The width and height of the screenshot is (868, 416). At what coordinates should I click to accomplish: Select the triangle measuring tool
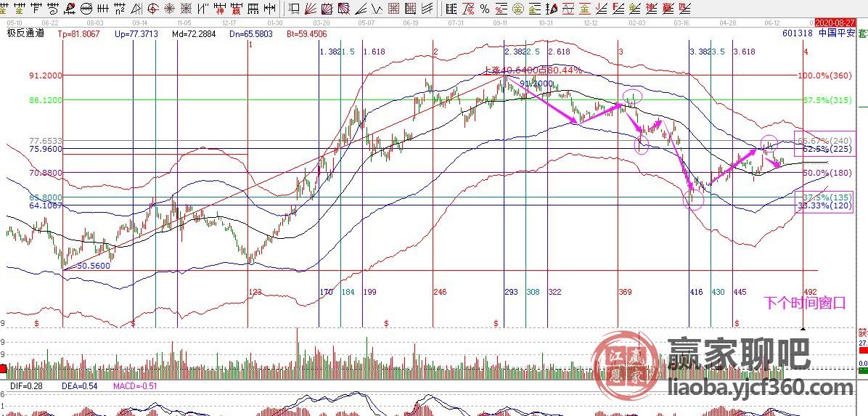pos(136,8)
